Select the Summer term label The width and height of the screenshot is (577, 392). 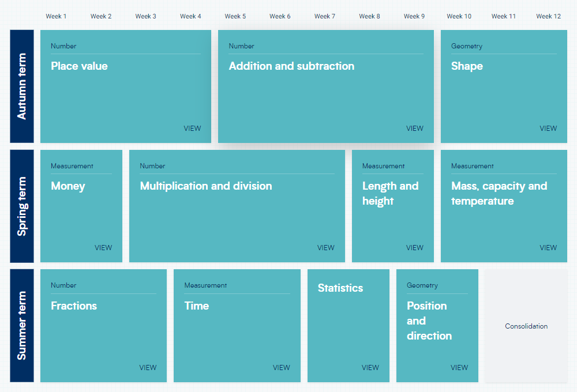(x=22, y=326)
